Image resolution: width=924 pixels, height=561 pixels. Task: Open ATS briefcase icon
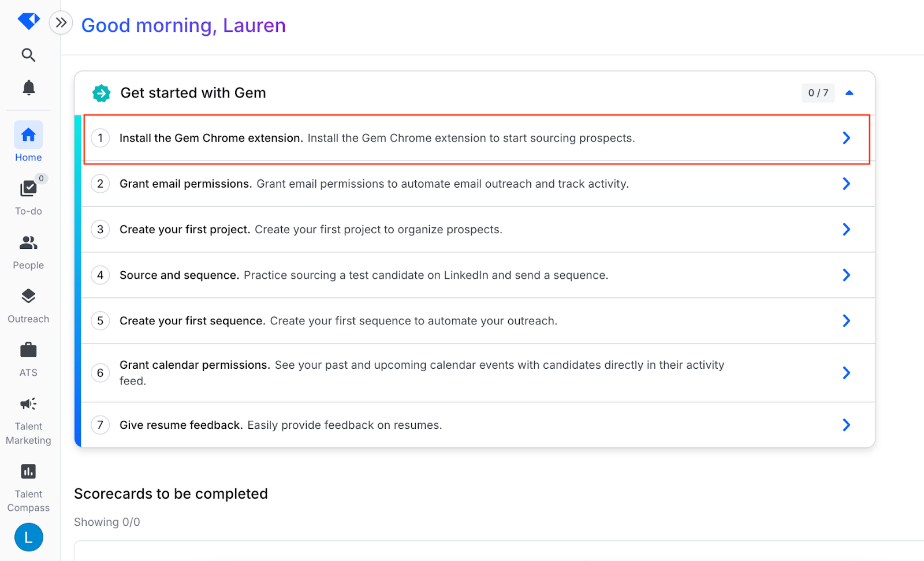click(x=28, y=350)
